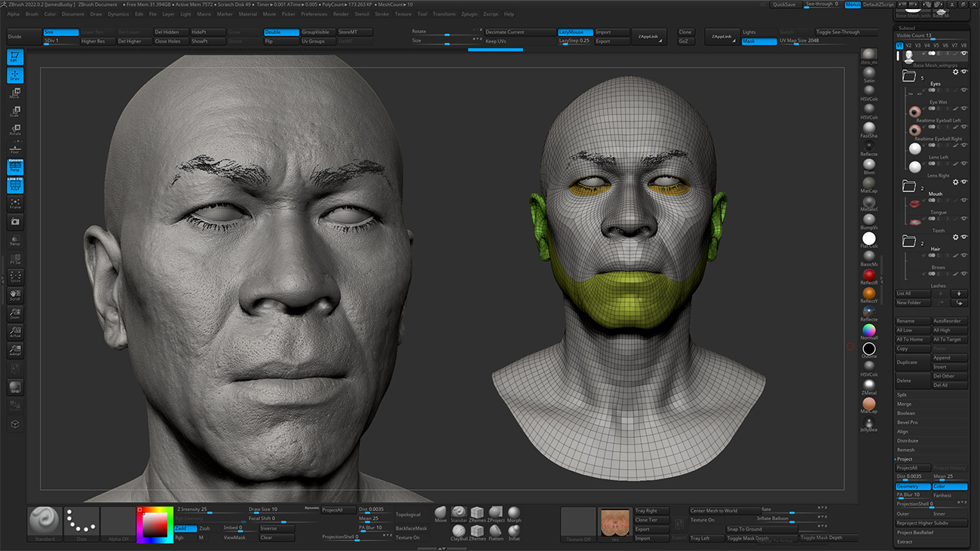The width and height of the screenshot is (980, 551).
Task: Activate the Edit mode tool
Action: tap(15, 57)
